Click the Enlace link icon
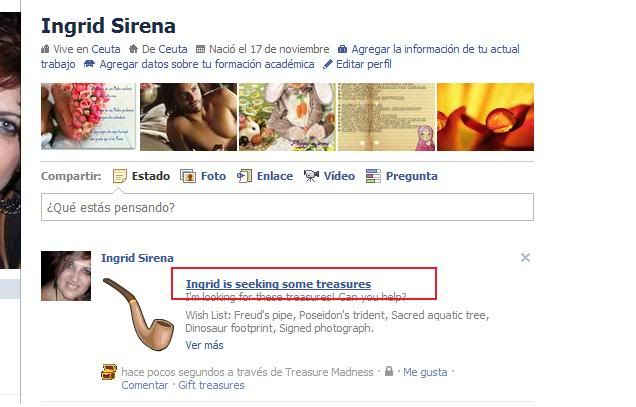Screen dimensions: 636x407 [x=244, y=176]
